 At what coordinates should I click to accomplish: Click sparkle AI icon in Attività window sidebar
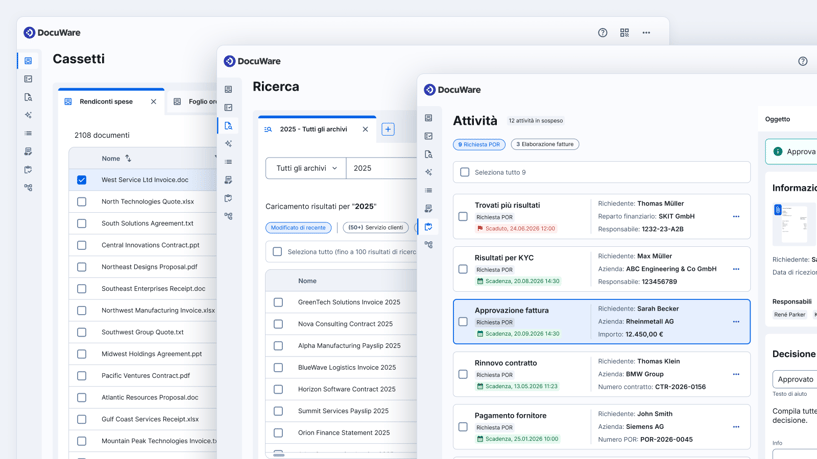(x=428, y=172)
